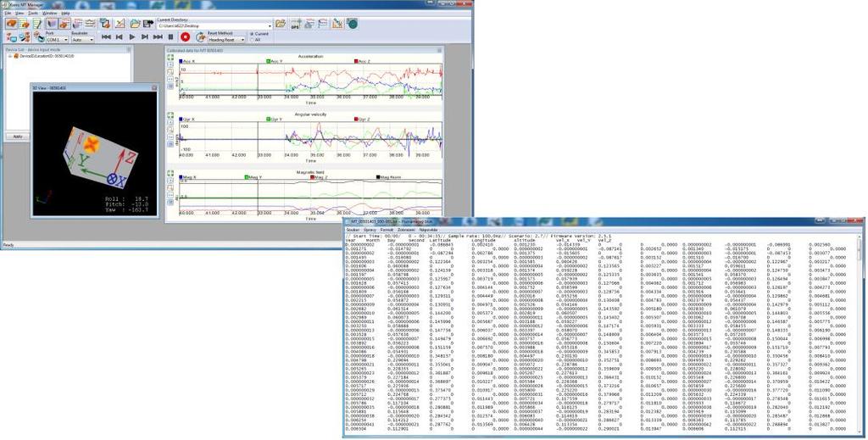The height and width of the screenshot is (440, 868).
Task: Click green zoom-fit icon of Magnetic field graph
Action: click(170, 173)
